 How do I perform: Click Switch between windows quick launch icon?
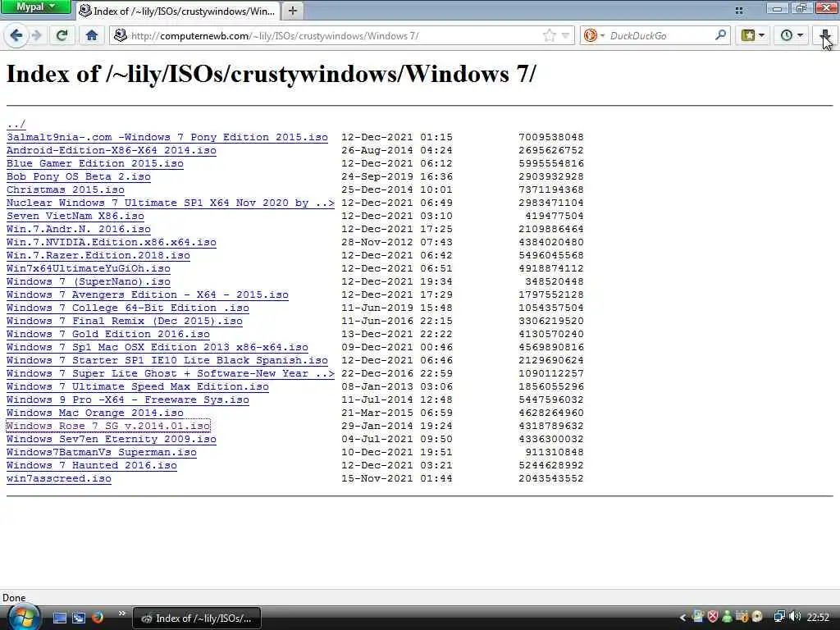[x=79, y=619]
